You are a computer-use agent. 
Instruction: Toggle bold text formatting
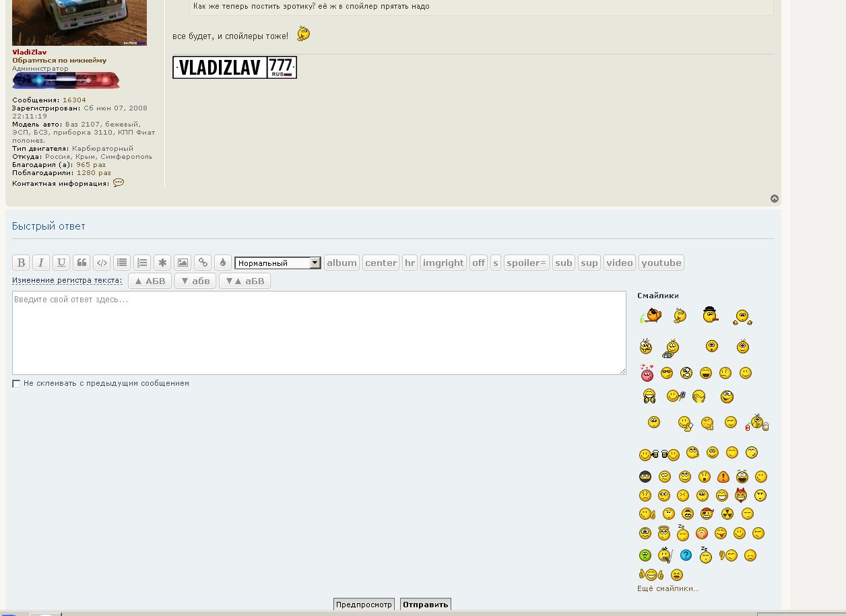coord(21,263)
